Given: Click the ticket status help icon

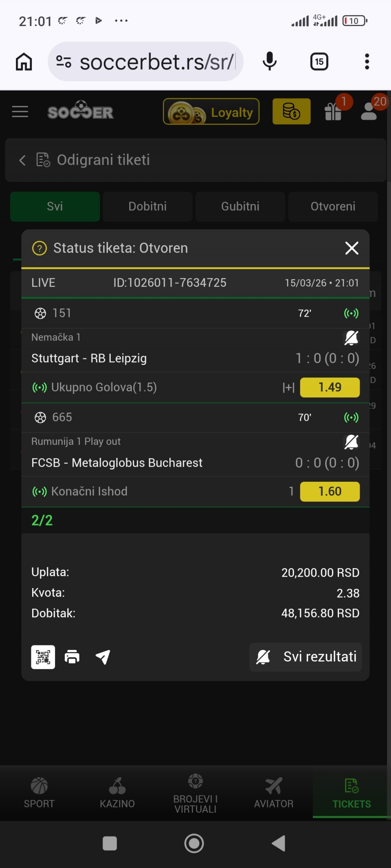Looking at the screenshot, I should coord(40,248).
